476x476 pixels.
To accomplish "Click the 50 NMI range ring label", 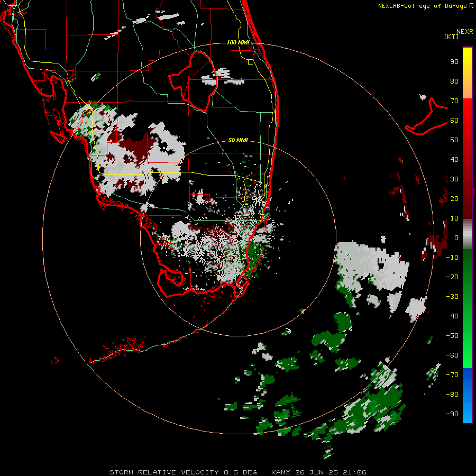I will pos(238,140).
